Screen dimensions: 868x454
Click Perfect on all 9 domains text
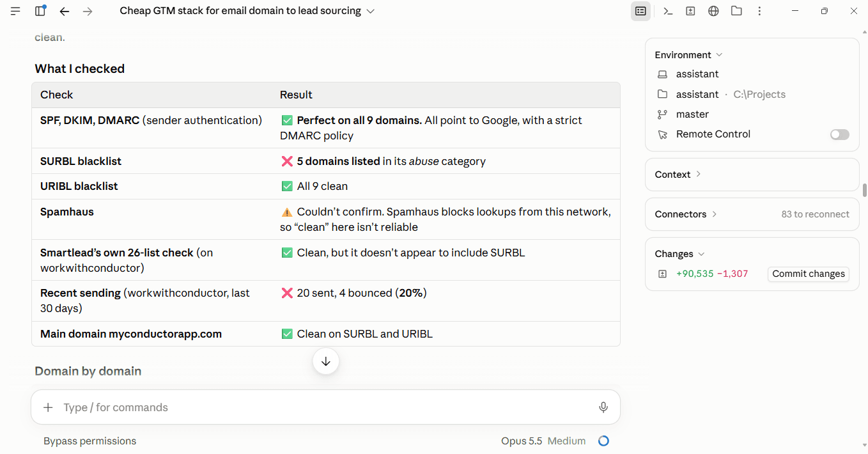[x=359, y=120]
